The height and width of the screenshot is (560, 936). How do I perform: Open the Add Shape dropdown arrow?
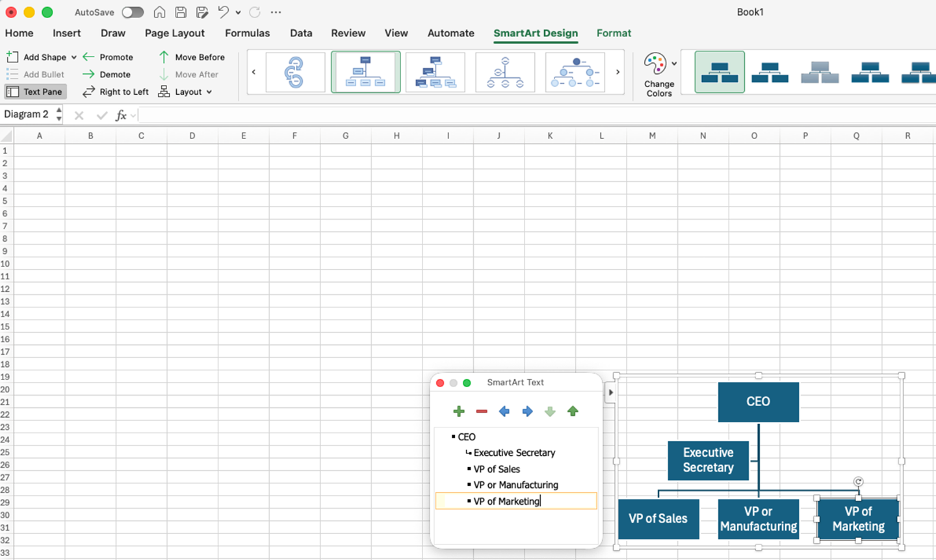74,57
